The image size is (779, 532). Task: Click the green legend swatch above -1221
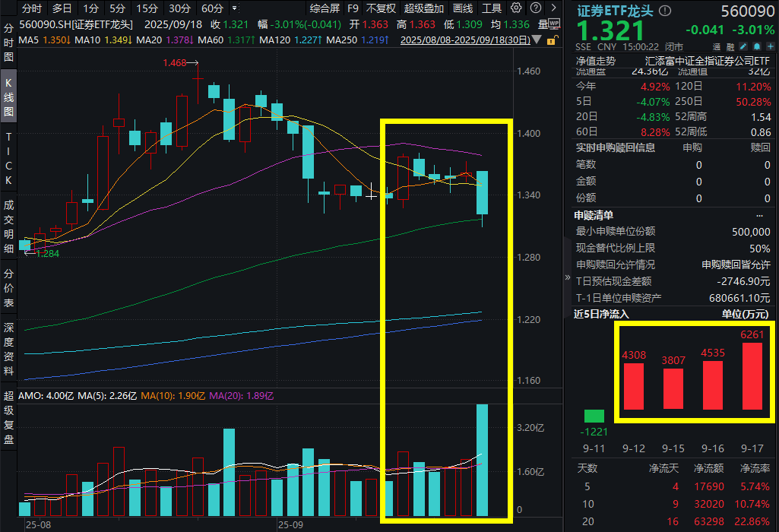(x=594, y=416)
